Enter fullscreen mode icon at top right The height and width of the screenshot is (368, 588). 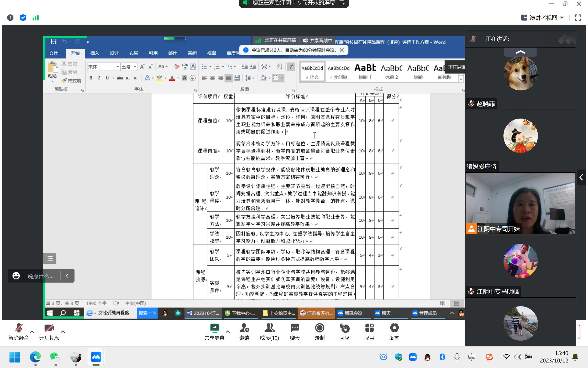(578, 18)
